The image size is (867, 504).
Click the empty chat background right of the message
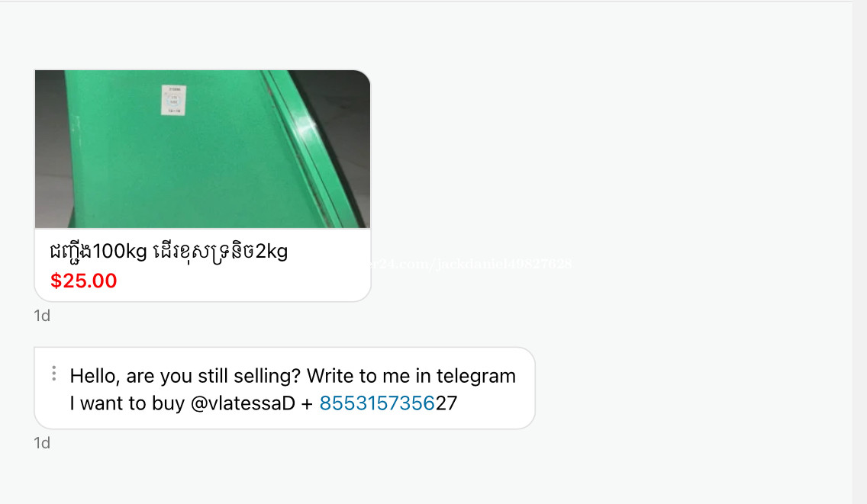pos(691,388)
